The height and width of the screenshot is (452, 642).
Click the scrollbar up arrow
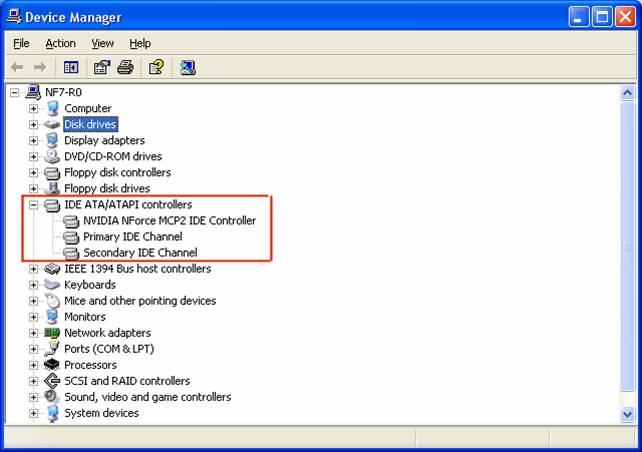pos(627,93)
